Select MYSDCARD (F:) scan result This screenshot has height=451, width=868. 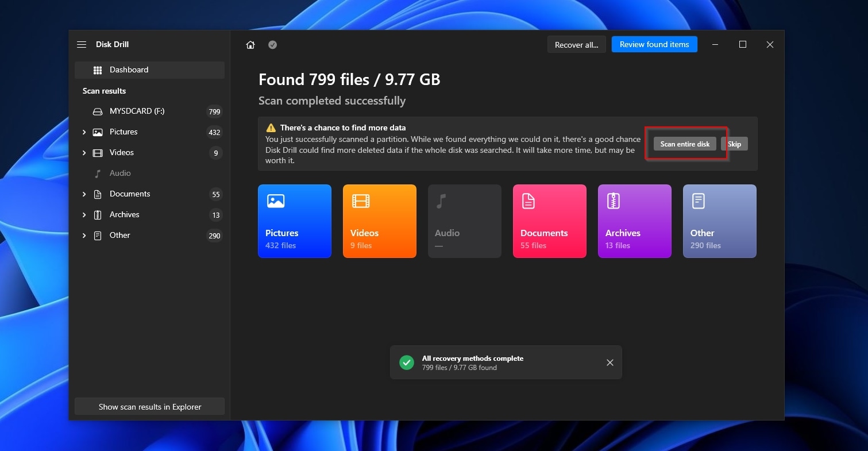pos(149,111)
